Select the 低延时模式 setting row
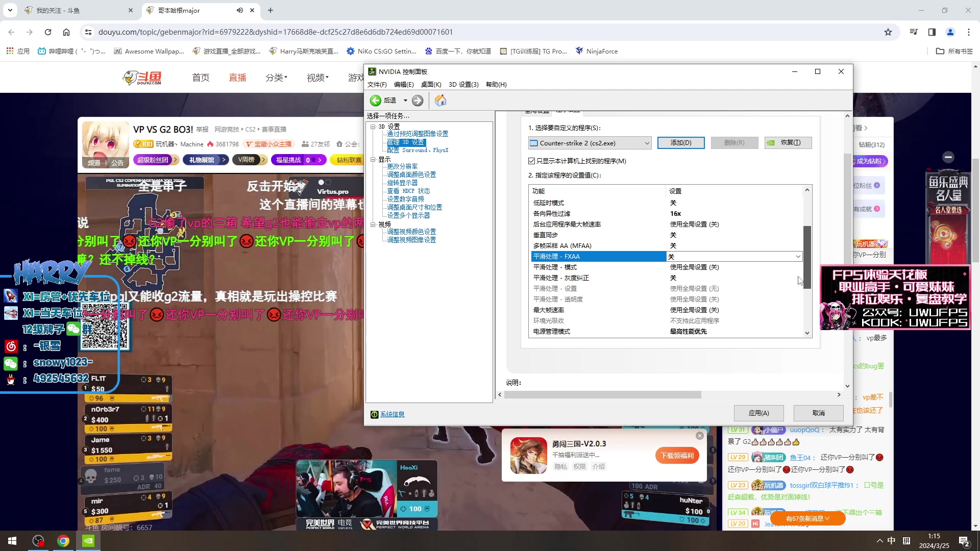 (x=667, y=203)
